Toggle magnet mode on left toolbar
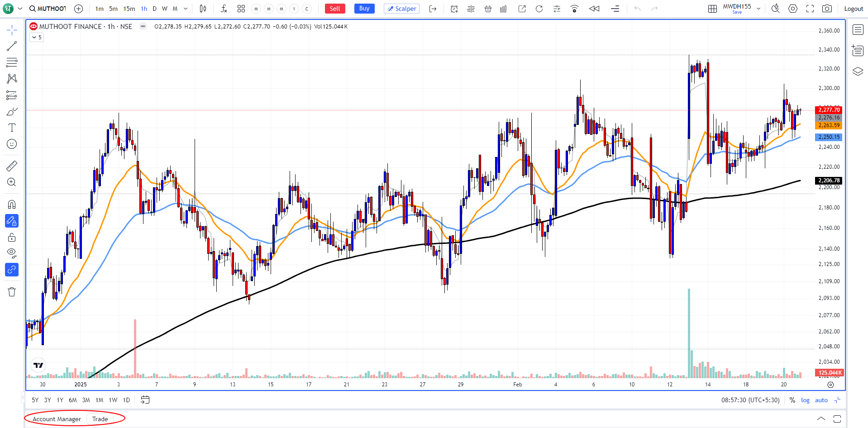Screen dimensions: 868x428 coord(12,204)
